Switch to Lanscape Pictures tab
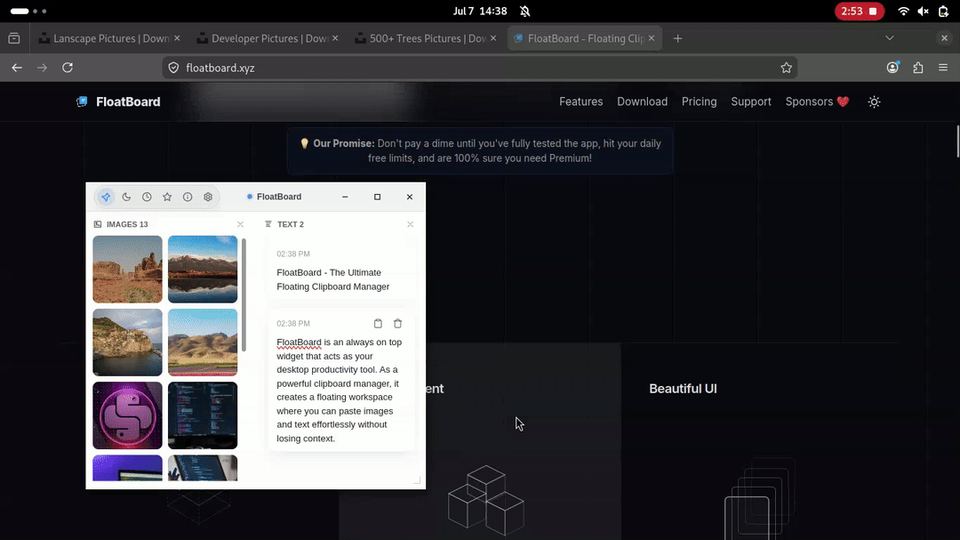Image resolution: width=960 pixels, height=540 pixels. (x=110, y=38)
